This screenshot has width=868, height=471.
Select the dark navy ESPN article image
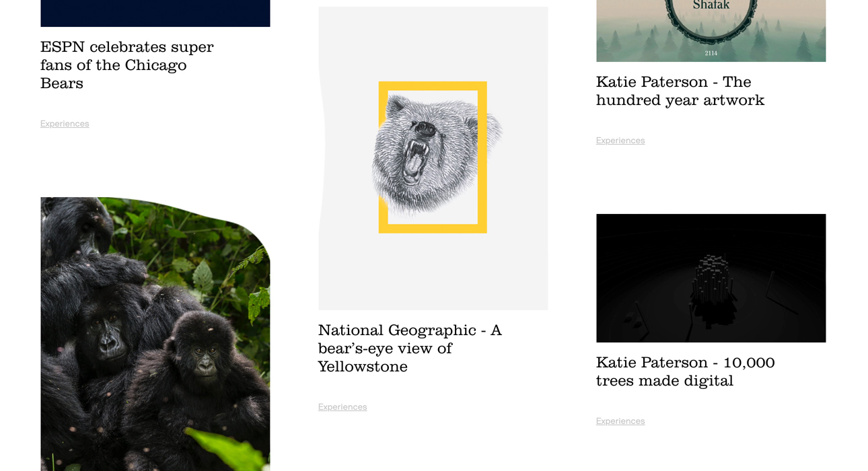(x=155, y=13)
